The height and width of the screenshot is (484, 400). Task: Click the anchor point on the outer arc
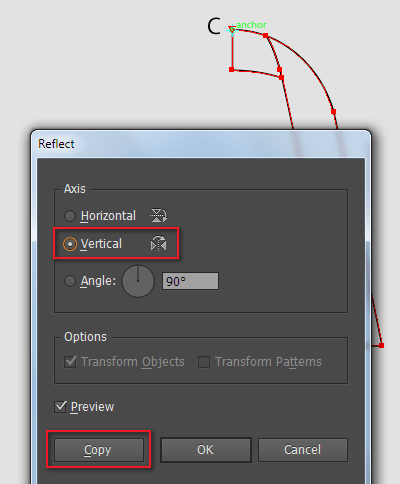333,112
